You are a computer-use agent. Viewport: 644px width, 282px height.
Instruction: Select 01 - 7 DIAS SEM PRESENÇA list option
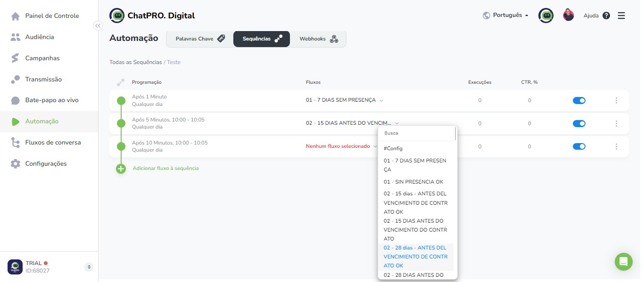coord(416,165)
